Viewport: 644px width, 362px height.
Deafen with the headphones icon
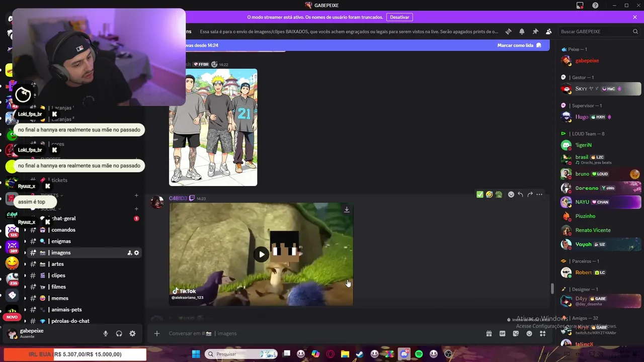[119, 333]
